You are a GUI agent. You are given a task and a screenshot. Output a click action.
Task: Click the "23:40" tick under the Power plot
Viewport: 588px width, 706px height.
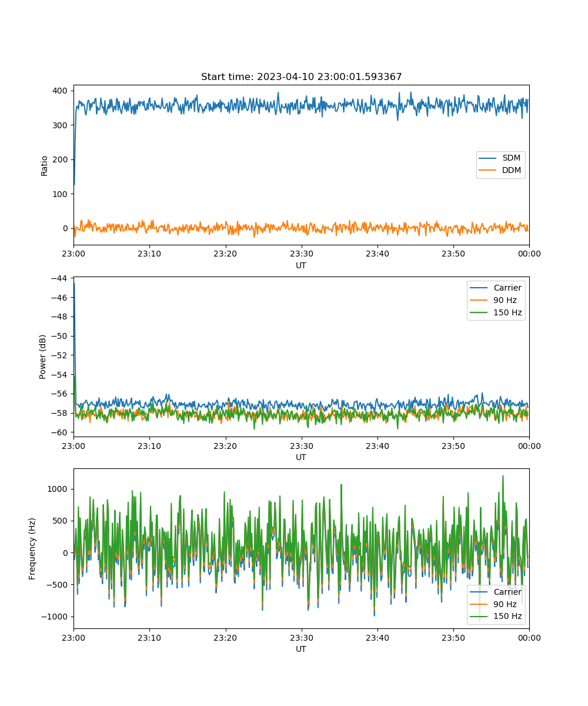[x=377, y=446]
